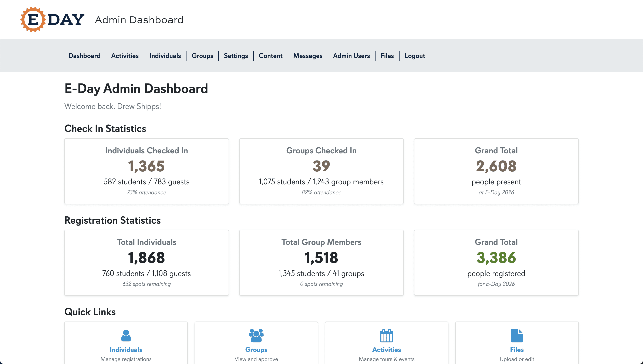This screenshot has height=364, width=643.
Task: Go to Admin Users
Action: 351,56
